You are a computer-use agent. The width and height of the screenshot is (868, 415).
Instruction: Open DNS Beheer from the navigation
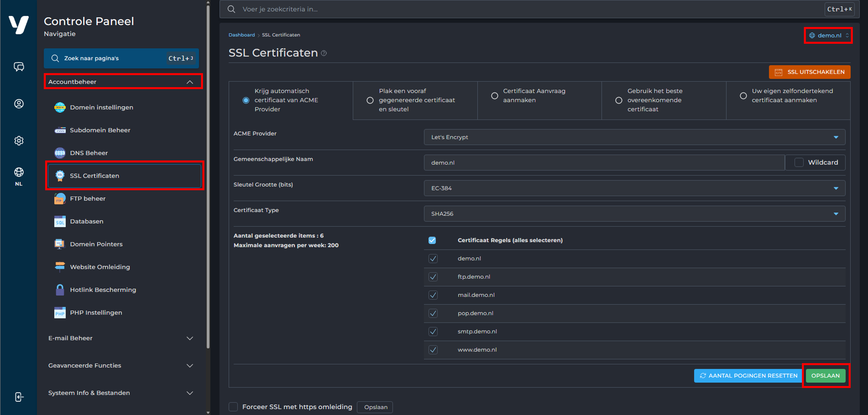pyautogui.click(x=89, y=153)
